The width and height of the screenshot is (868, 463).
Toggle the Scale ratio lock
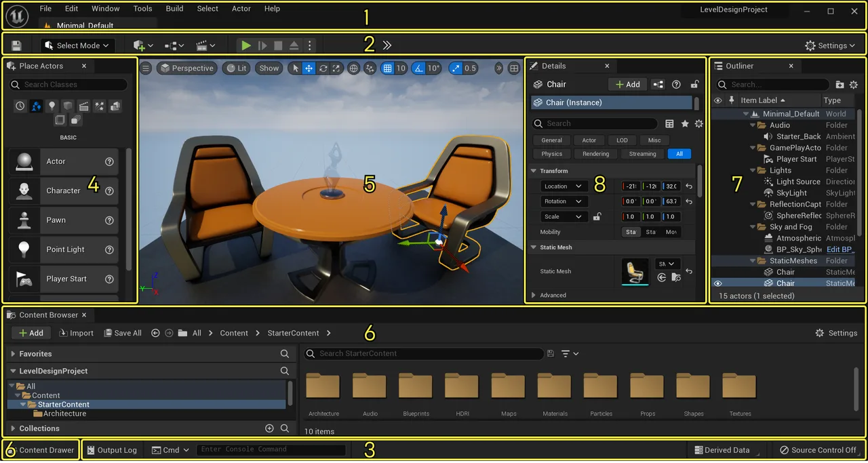click(597, 217)
